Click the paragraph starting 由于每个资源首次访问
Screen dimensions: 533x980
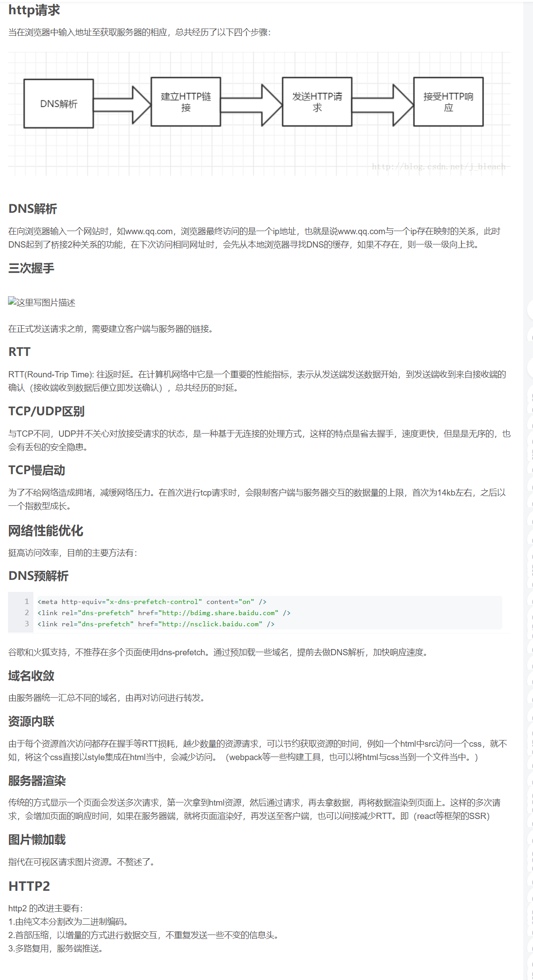pos(258,750)
